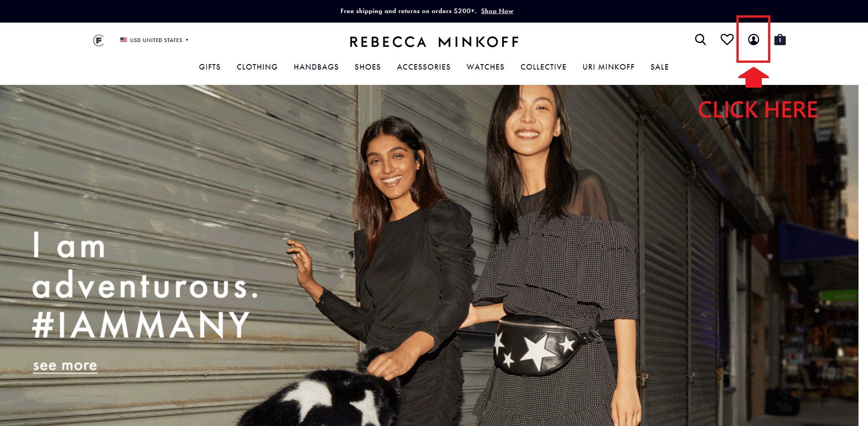This screenshot has height=426, width=868.
Task: Go to the Accessories menu
Action: (424, 67)
